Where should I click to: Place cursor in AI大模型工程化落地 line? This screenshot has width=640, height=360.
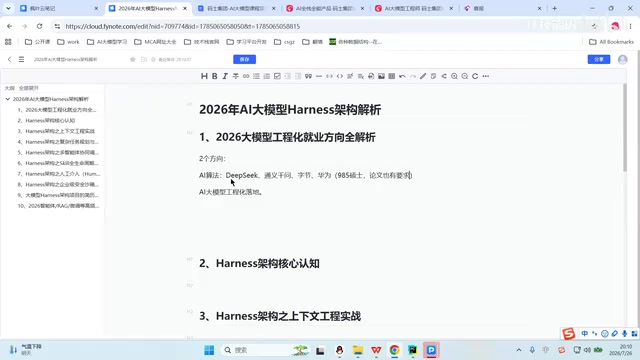point(230,192)
